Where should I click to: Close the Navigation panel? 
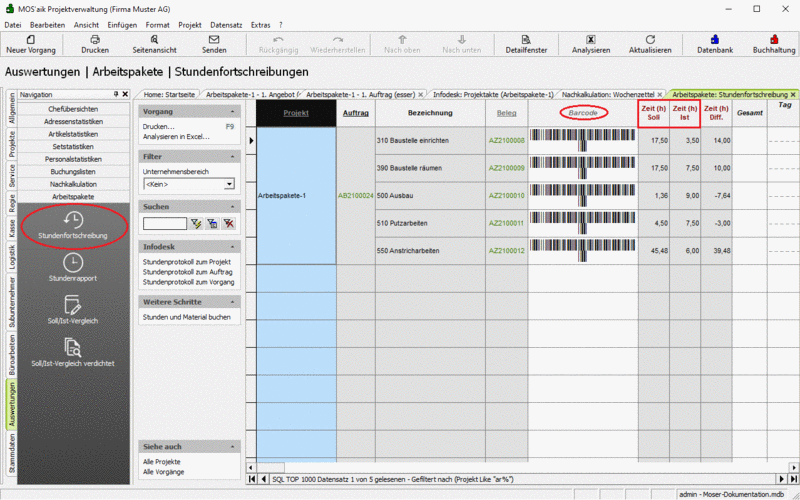point(125,94)
